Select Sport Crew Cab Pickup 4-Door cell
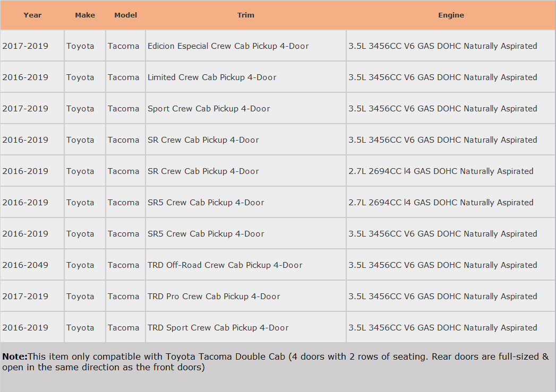 point(246,108)
